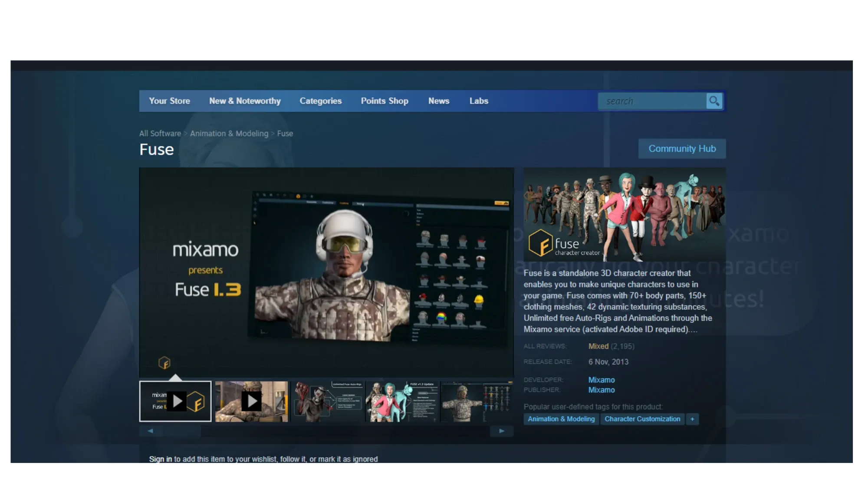Play the second video thumbnail
This screenshot has width=868, height=488.
(251, 401)
